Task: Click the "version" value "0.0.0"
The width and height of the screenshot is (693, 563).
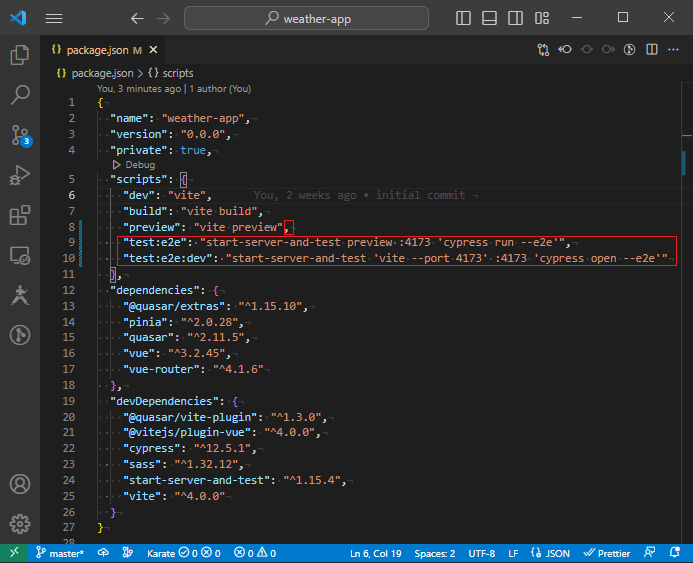Action: tap(203, 134)
